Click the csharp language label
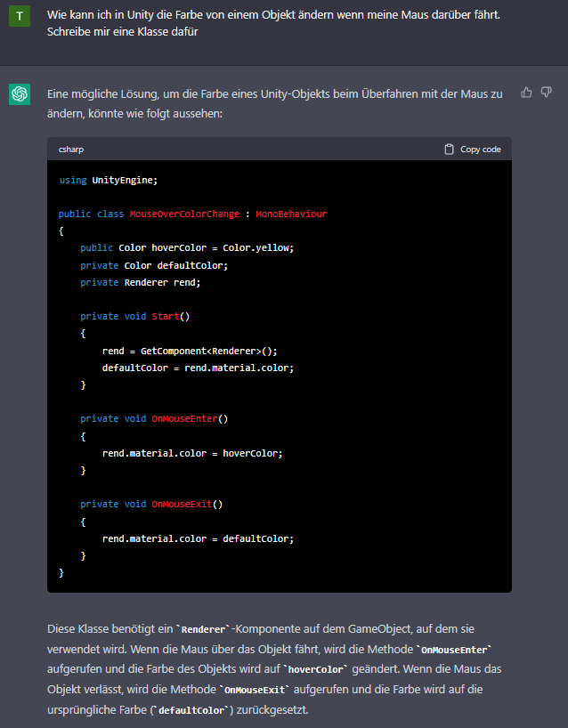 click(x=71, y=149)
